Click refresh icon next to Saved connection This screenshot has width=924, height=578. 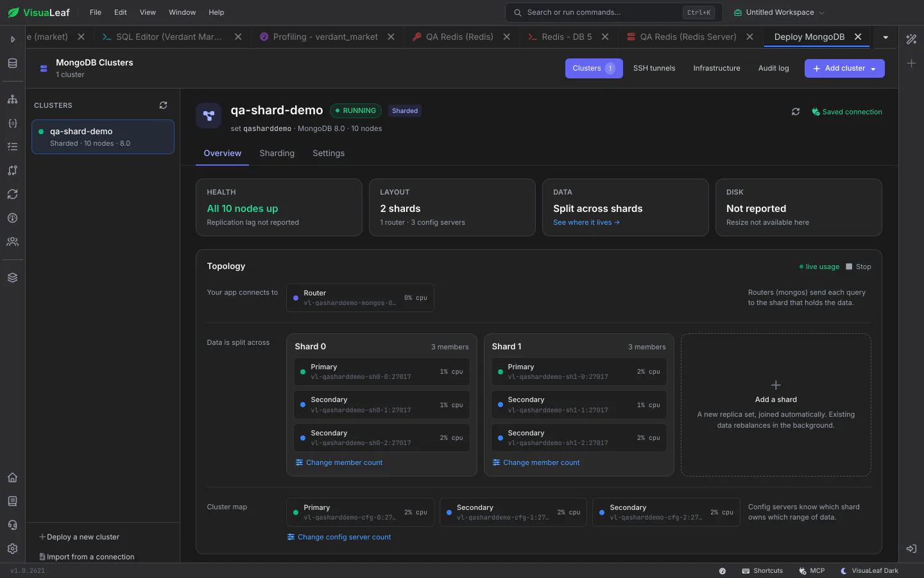point(796,112)
